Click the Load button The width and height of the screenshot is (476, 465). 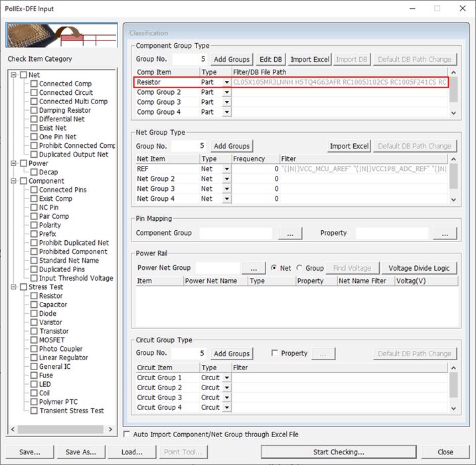131,452
